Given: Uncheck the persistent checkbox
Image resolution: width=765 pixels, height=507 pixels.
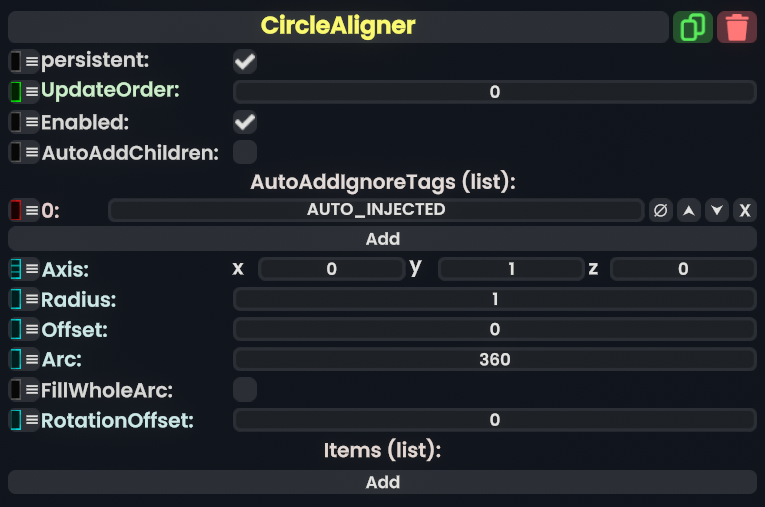Looking at the screenshot, I should point(245,62).
